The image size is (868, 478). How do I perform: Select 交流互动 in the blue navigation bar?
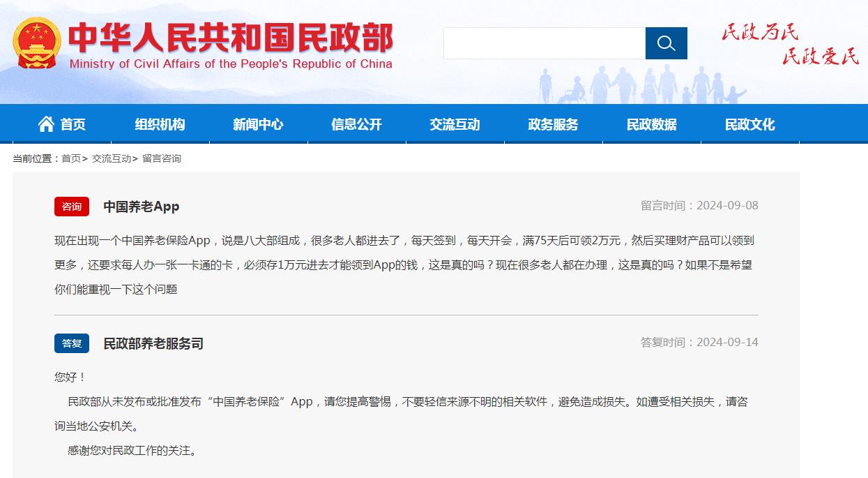pyautogui.click(x=455, y=124)
